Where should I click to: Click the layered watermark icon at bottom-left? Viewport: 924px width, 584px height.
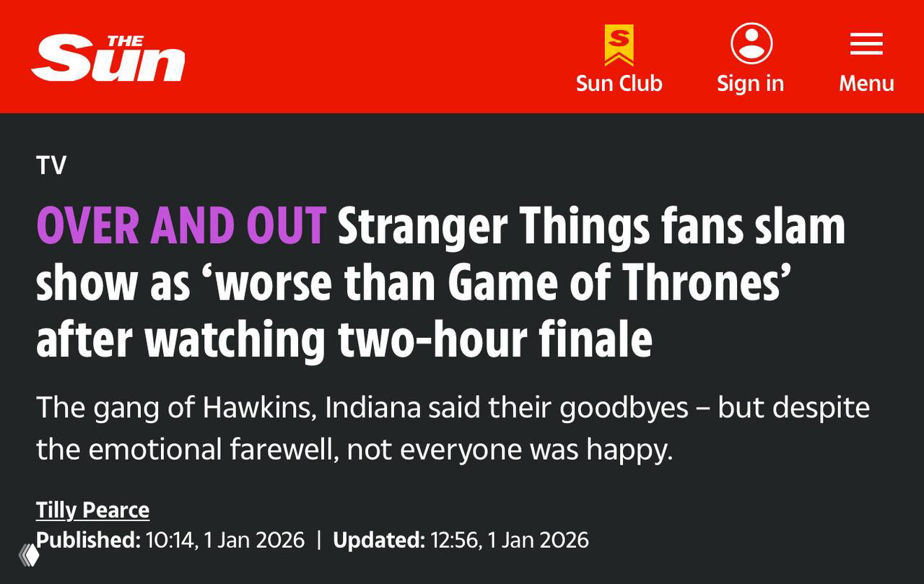29,554
